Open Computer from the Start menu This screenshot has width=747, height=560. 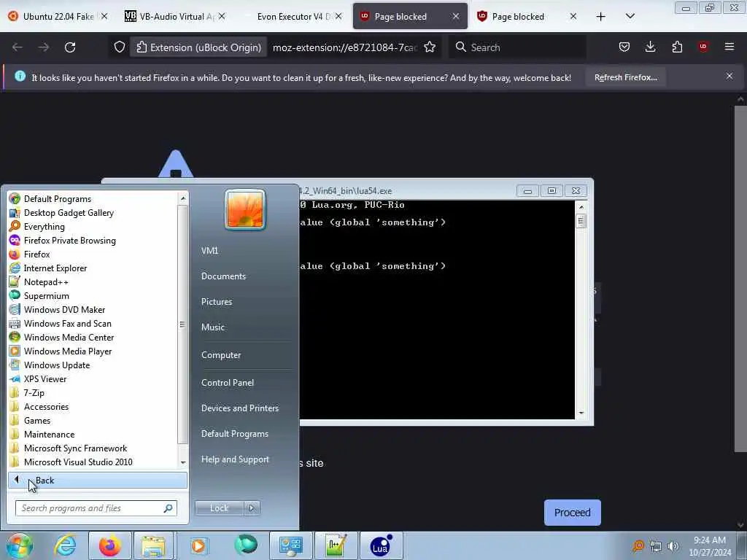pyautogui.click(x=221, y=355)
